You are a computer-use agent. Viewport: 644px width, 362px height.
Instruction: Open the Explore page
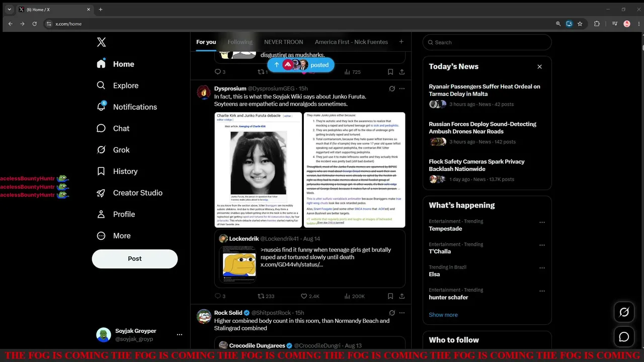118,85
